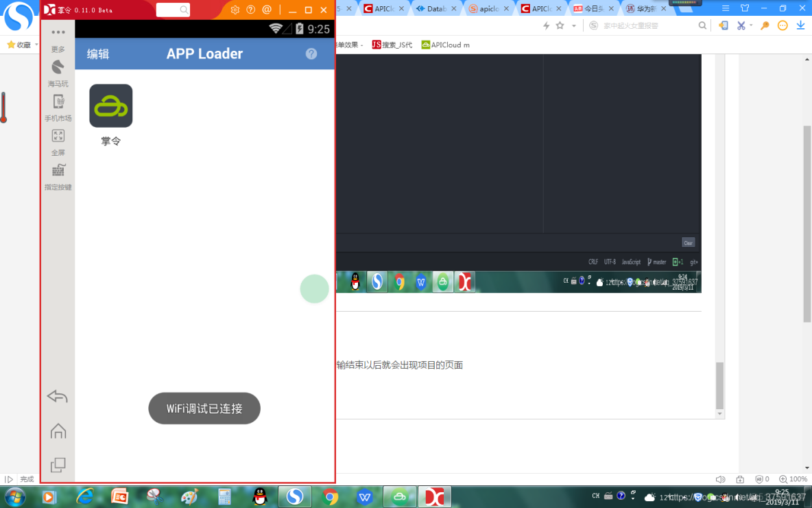Tap the Android home icon in emulator sidebar

point(58,430)
